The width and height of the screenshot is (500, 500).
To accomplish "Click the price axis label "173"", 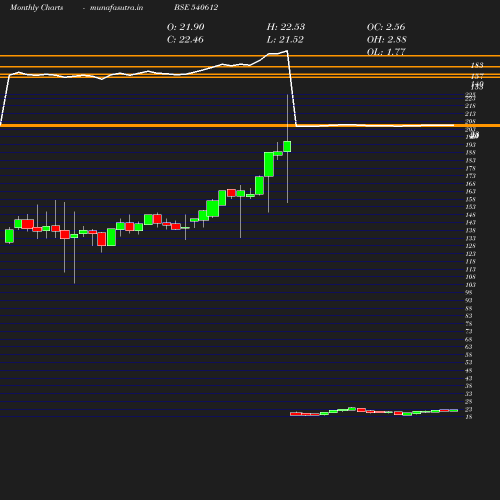I will [x=470, y=176].
